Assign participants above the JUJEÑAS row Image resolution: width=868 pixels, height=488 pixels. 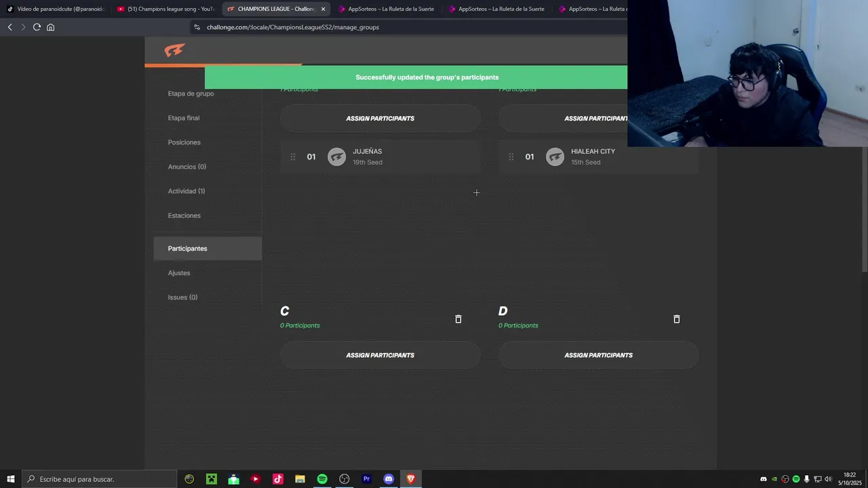(380, 119)
